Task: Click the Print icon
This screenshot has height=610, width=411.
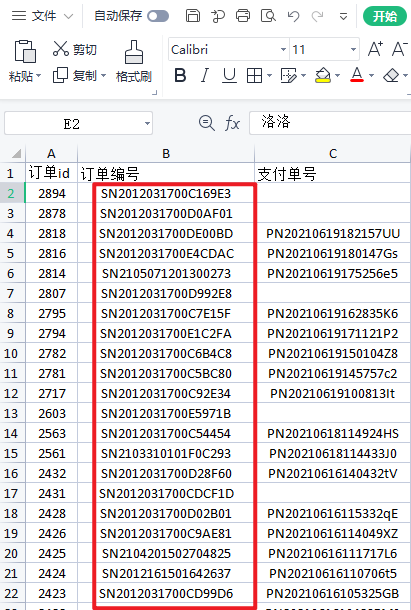Action: [243, 16]
